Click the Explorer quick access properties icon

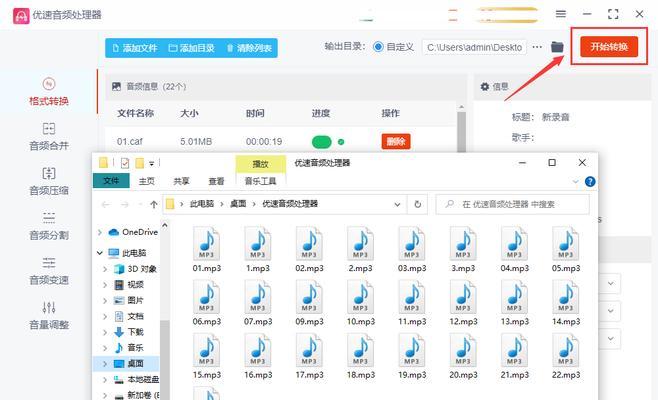[125, 163]
